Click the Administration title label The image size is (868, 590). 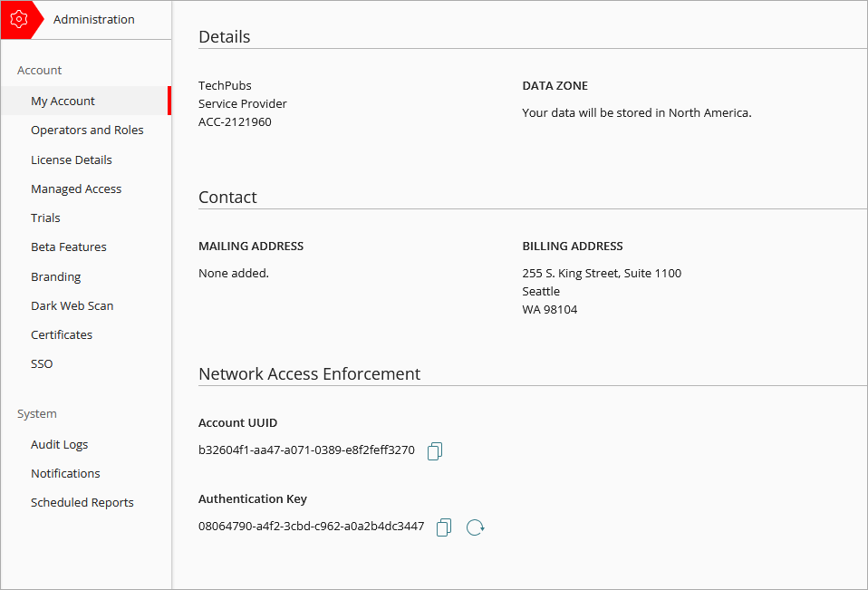[94, 19]
